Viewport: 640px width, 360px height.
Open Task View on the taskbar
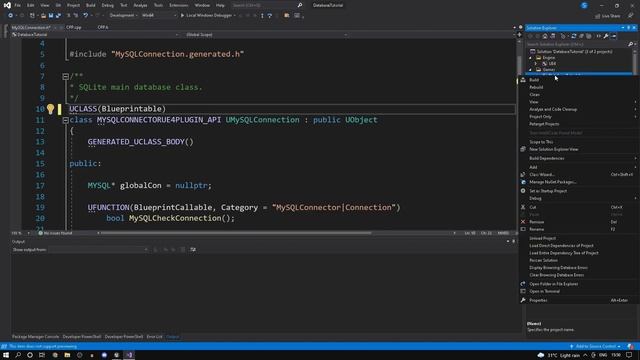click(42, 355)
